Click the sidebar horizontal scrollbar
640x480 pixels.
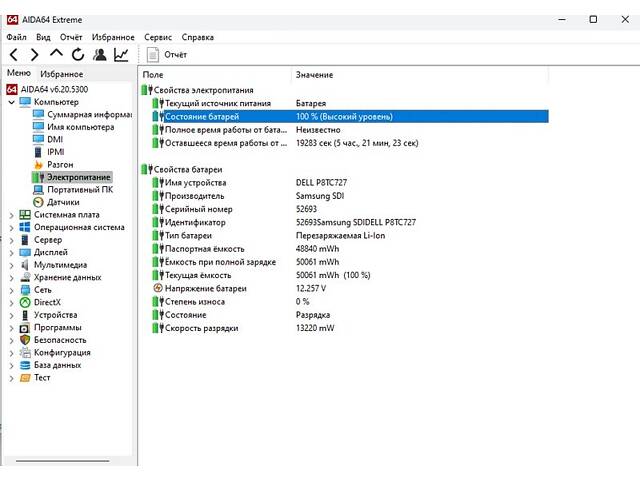[62, 461]
